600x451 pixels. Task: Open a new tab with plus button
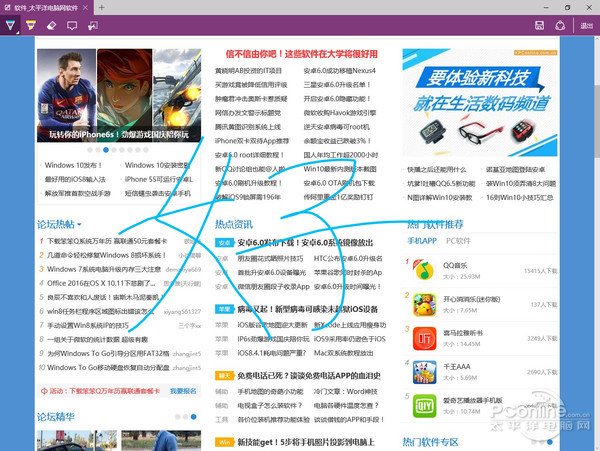(101, 7)
